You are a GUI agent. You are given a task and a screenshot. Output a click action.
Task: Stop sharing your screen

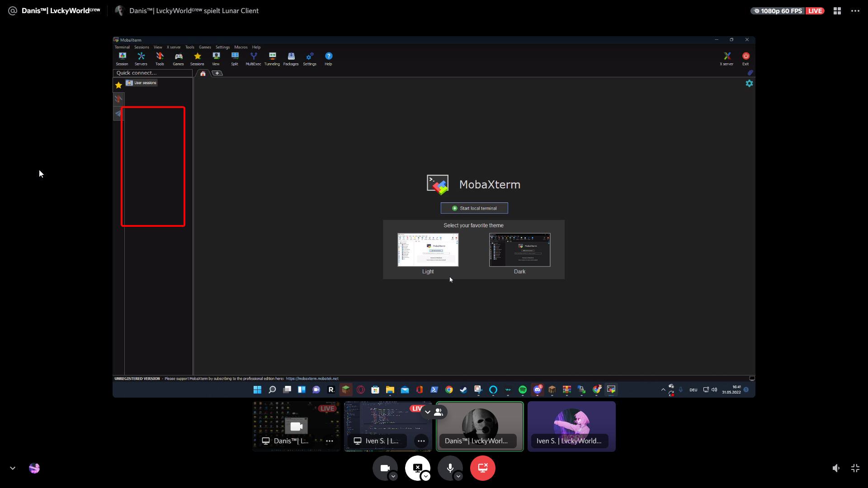[x=417, y=468]
